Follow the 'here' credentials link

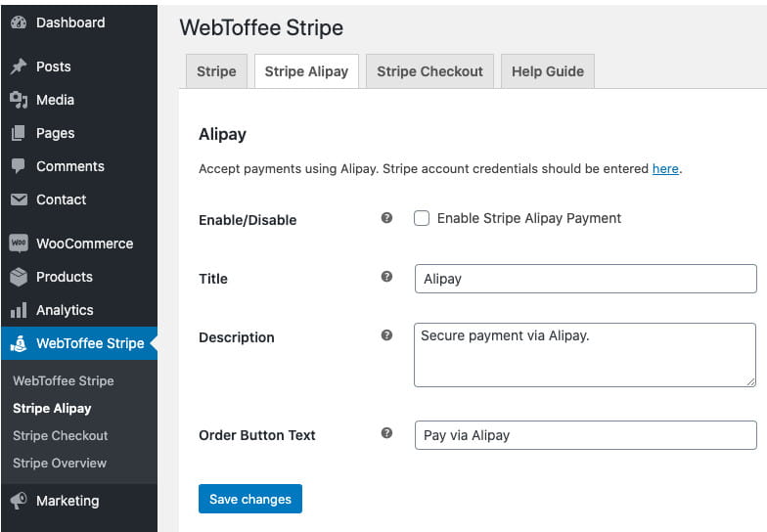pyautogui.click(x=665, y=168)
